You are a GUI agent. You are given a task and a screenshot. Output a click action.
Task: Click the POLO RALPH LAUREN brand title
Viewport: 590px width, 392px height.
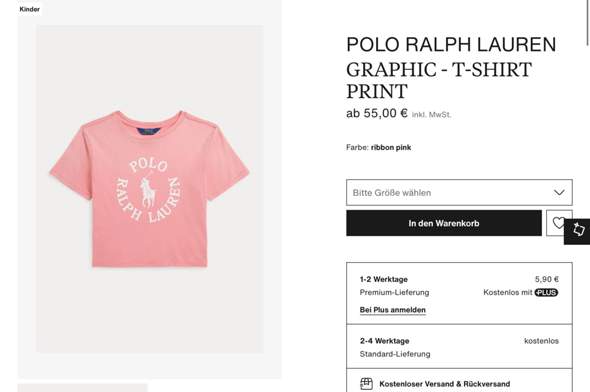click(451, 44)
